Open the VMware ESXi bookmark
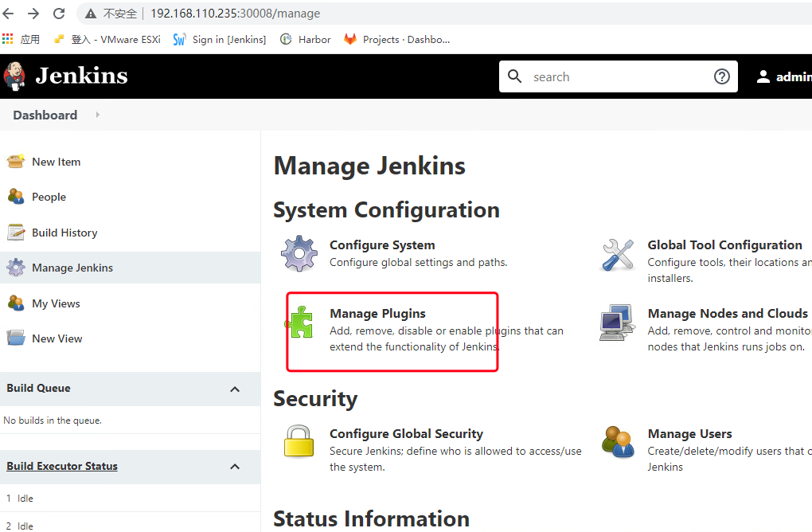The image size is (812, 532). click(x=107, y=39)
